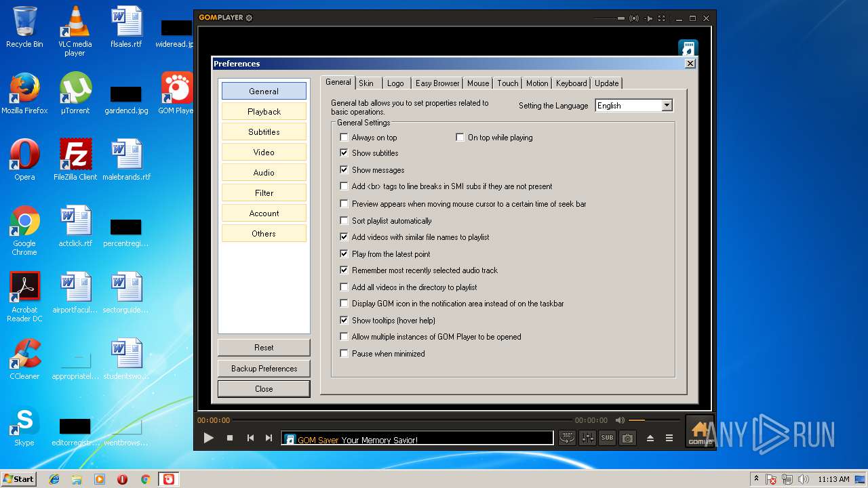This screenshot has height=488, width=868.
Task: Mute sound using the speaker icon in GOM Player
Action: pos(620,420)
